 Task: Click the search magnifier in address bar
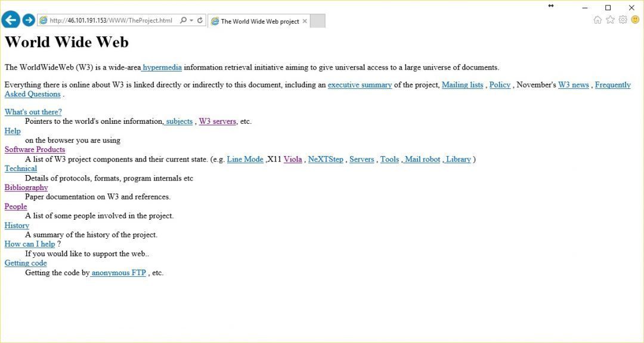(x=183, y=20)
